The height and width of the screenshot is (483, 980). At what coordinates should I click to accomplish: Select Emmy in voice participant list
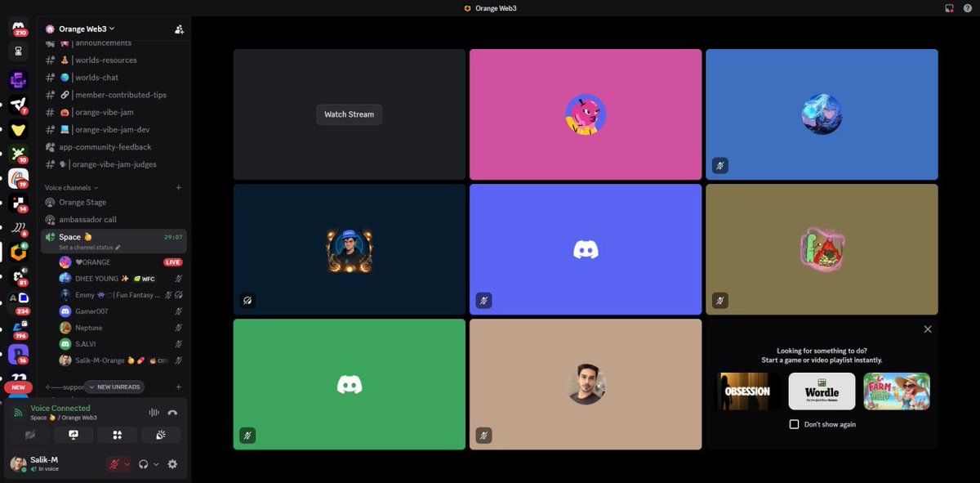[x=121, y=295]
